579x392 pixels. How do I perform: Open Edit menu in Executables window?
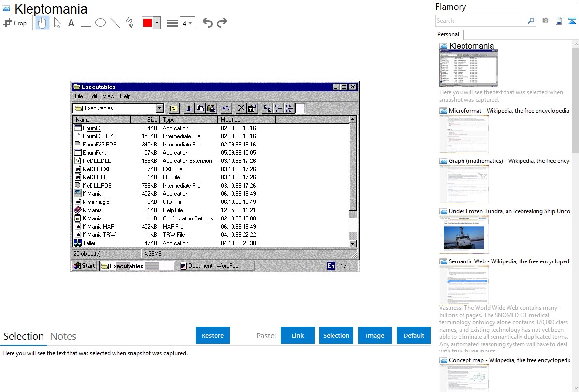(93, 97)
